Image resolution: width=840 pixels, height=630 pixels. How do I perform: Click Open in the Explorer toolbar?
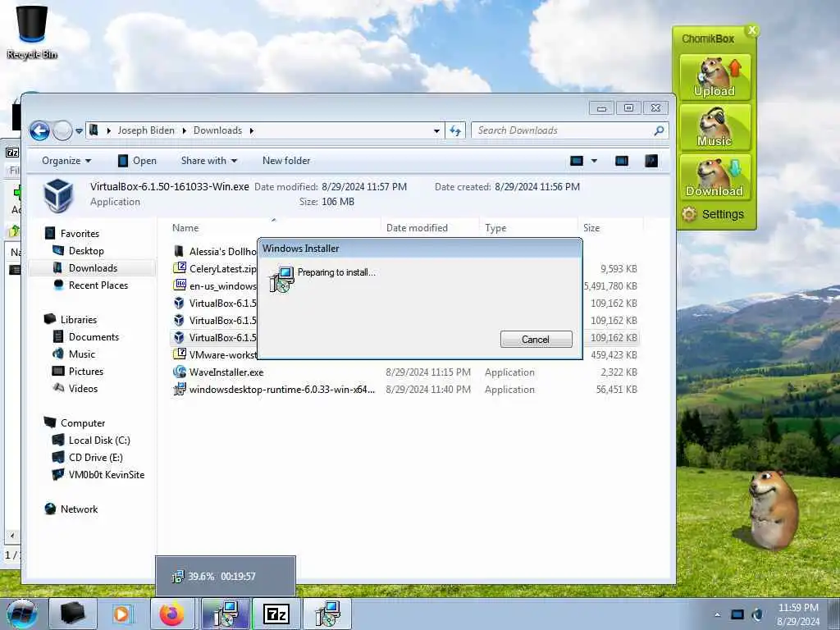point(137,161)
